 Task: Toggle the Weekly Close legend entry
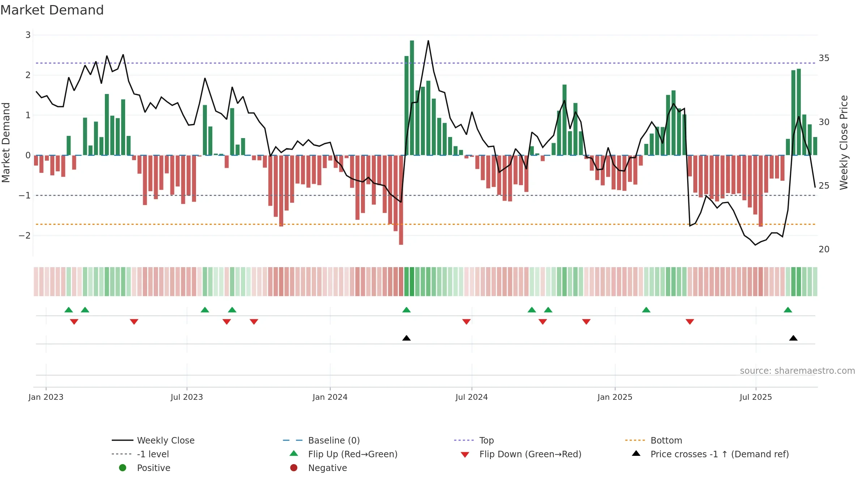[153, 440]
